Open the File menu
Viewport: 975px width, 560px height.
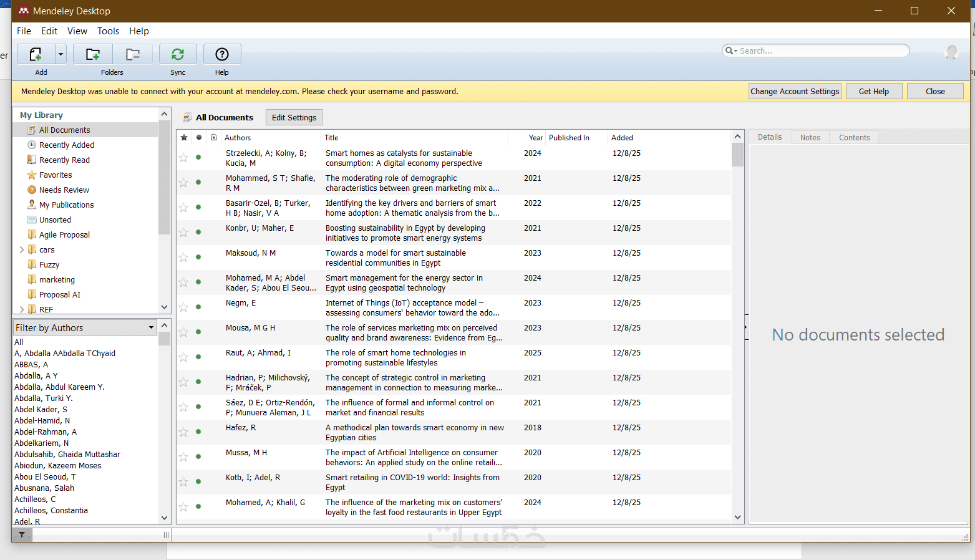coord(24,31)
